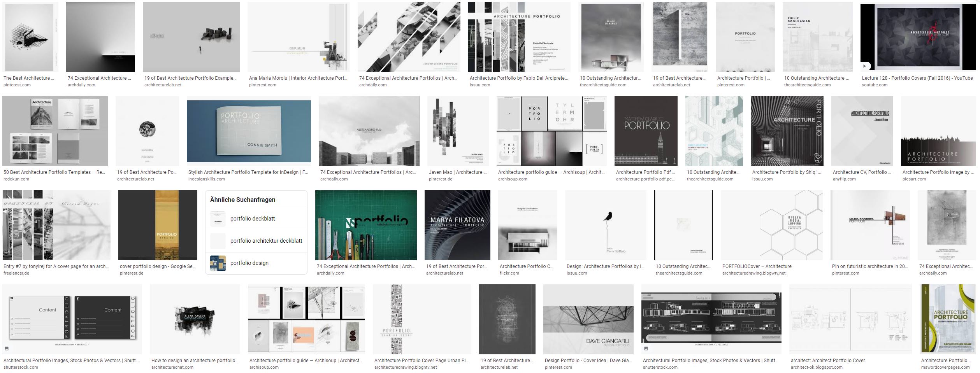
Task: Open 'Lecture 128 - Portfolio Covers (Fall 2016)' link
Action: click(917, 78)
